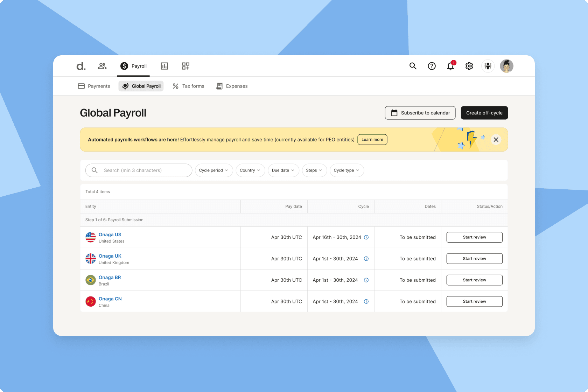Click the info icon for the Onaga UK cycle
Viewport: 588px width, 392px height.
pos(366,259)
